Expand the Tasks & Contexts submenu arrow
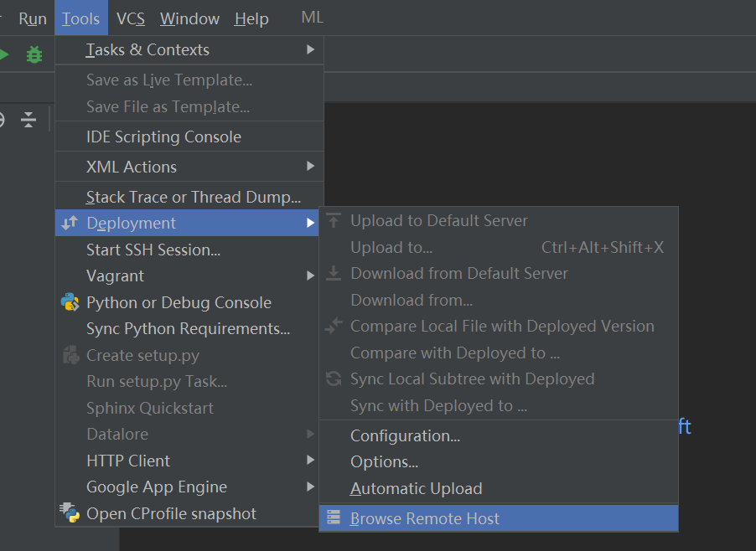This screenshot has height=551, width=756. point(310,49)
